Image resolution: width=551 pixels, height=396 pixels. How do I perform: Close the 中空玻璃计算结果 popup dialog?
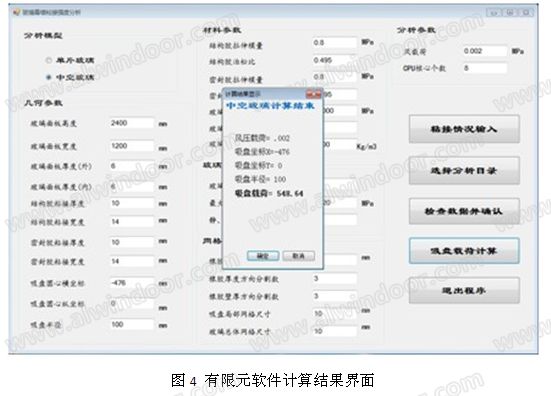click(x=313, y=94)
